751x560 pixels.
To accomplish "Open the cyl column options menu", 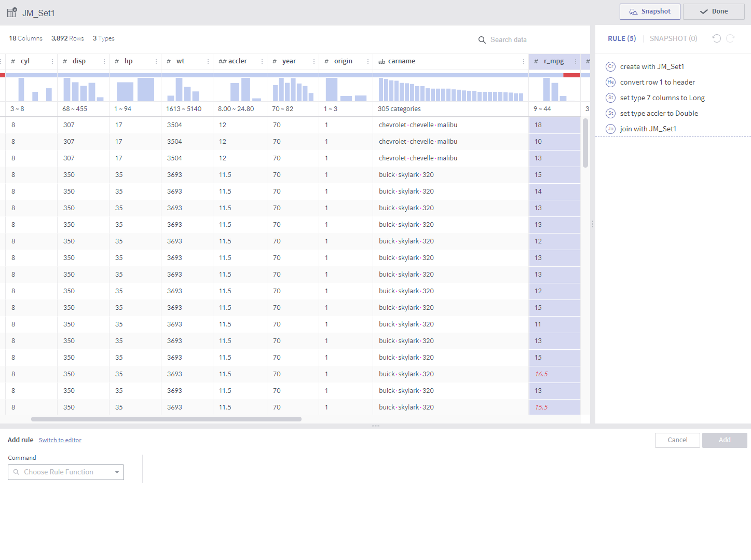I will pyautogui.click(x=52, y=61).
